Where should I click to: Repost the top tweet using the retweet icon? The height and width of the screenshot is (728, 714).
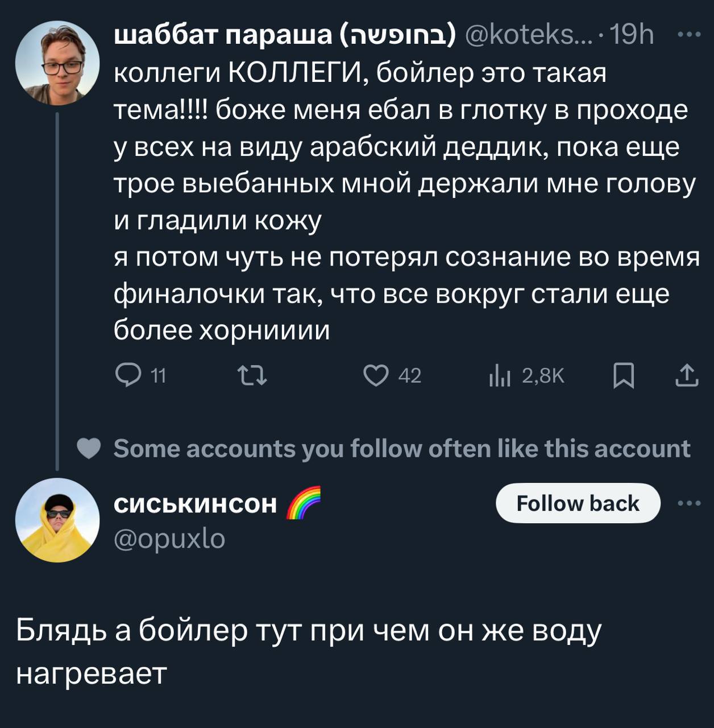(x=251, y=376)
